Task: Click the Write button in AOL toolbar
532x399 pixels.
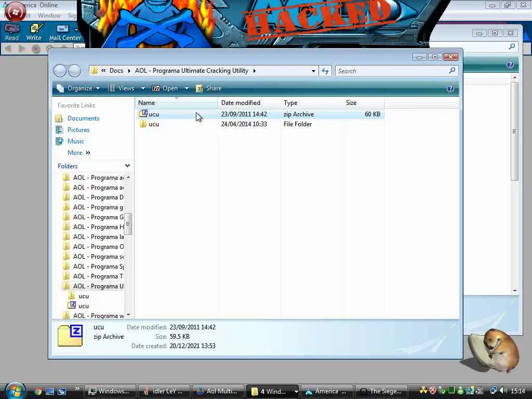Action: point(34,32)
